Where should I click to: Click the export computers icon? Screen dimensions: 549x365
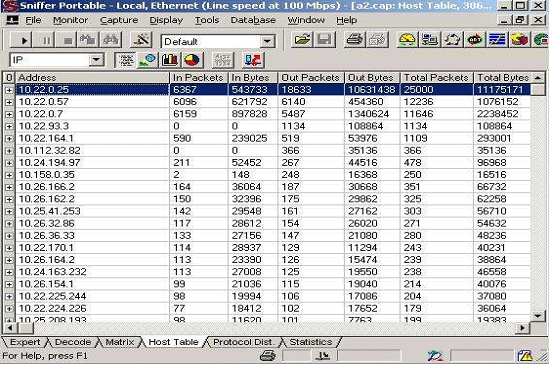coord(253,60)
